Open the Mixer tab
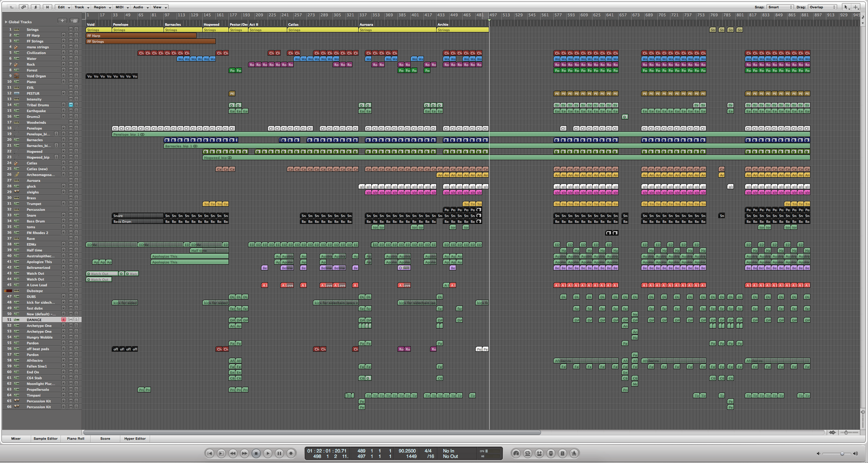868x463 pixels. pyautogui.click(x=16, y=438)
